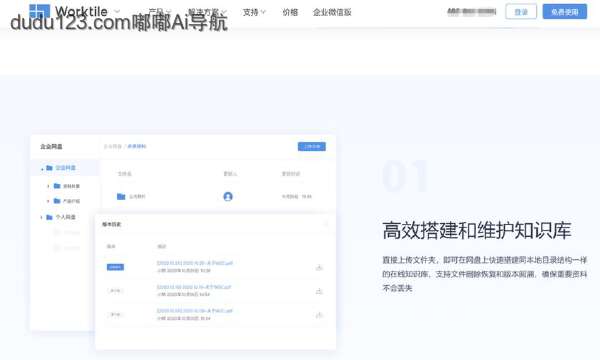Expand the 解决方案 menu
This screenshot has width=600, height=360.
(207, 12)
